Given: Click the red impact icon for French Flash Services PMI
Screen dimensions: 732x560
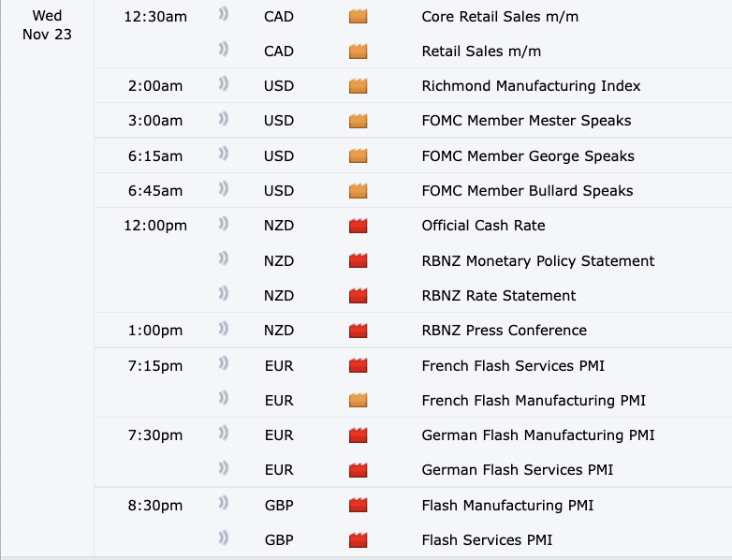Looking at the screenshot, I should click(357, 365).
